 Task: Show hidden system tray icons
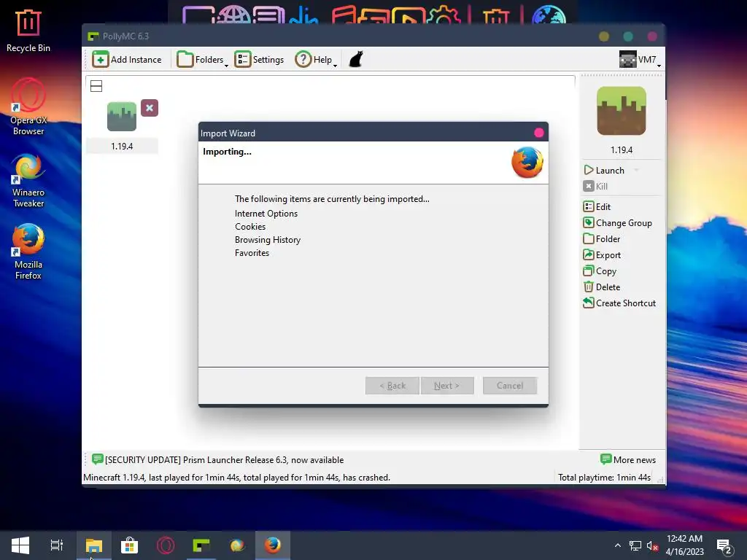pos(617,545)
